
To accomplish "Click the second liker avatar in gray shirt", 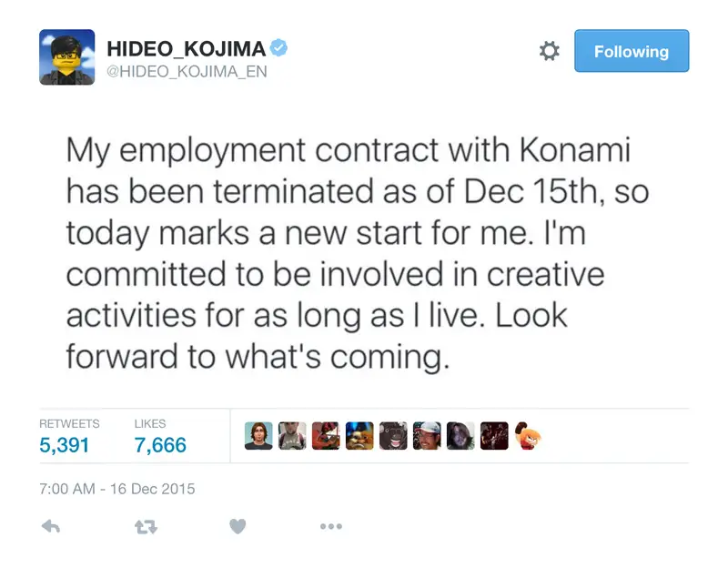I will [292, 436].
